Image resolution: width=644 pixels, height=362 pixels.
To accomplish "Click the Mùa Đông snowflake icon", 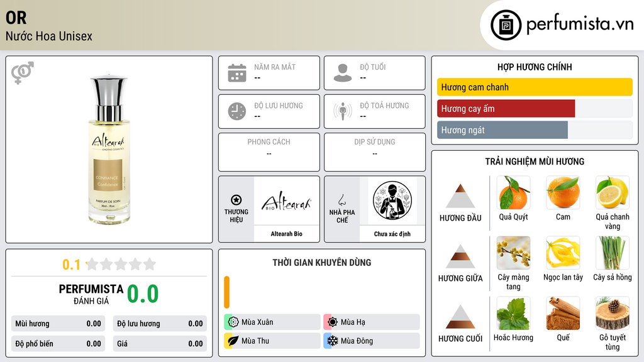I will (332, 341).
